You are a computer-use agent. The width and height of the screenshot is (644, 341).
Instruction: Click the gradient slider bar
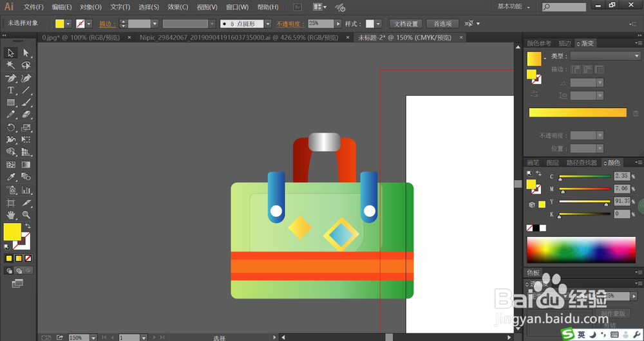(578, 113)
